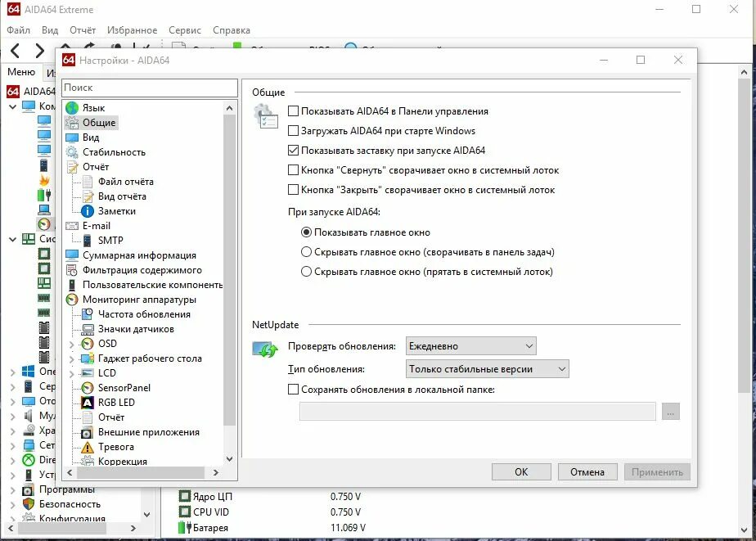Toggle 'Закрыть' button minimizes to system tray
This screenshot has width=756, height=541.
293,190
